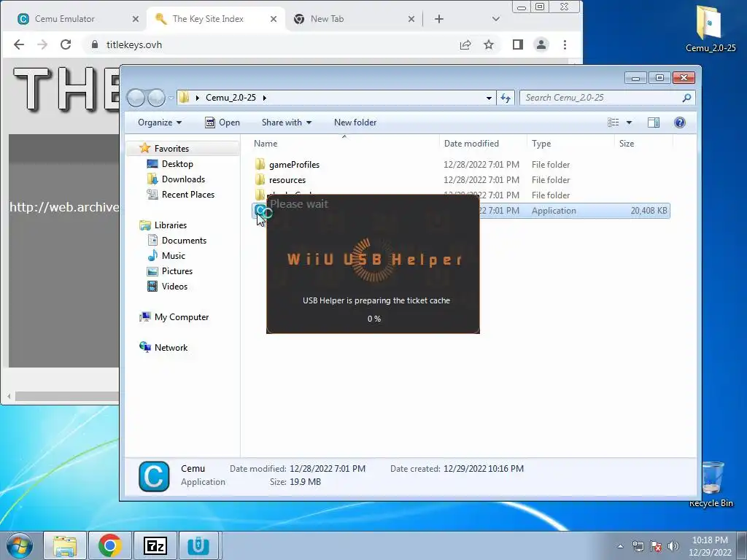The width and height of the screenshot is (747, 560).
Task: Reload the titlekeys.ovh page
Action: (66, 44)
